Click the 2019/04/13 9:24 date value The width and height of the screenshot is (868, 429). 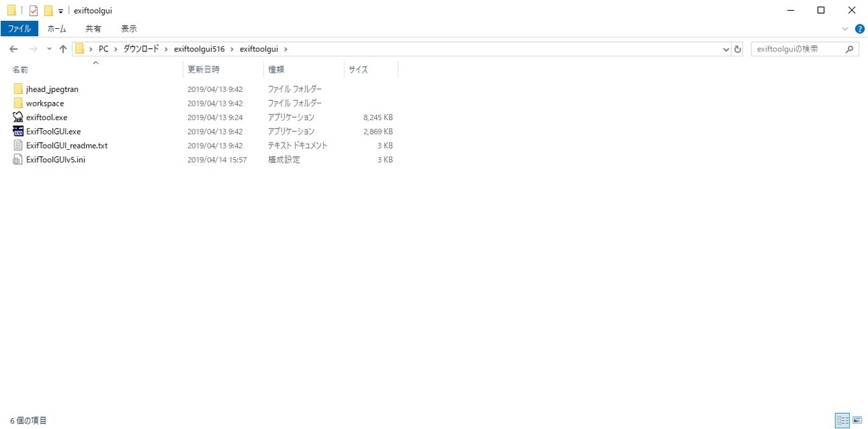(x=215, y=117)
